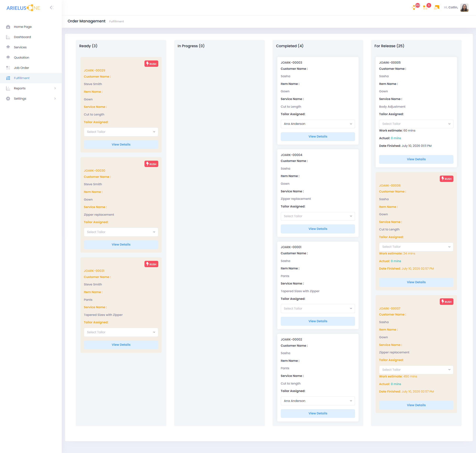Open Select Tailor dropdown for JOARK-00004
The image size is (476, 453).
click(x=318, y=216)
